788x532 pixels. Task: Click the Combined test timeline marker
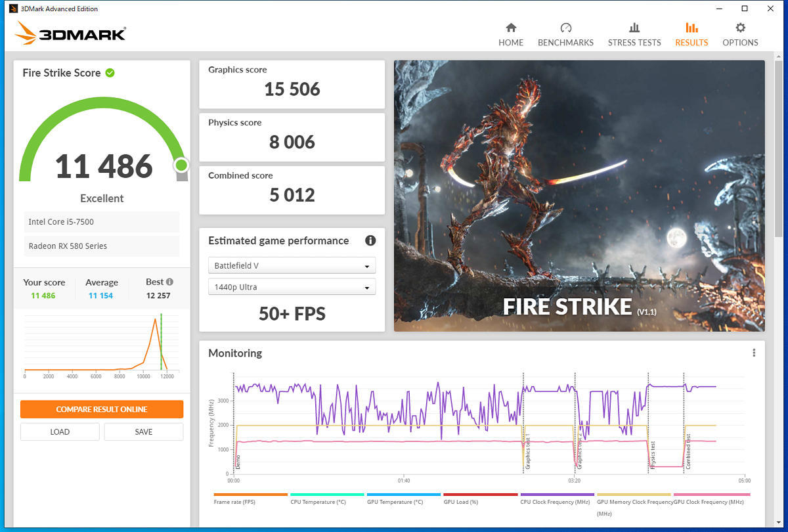pyautogui.click(x=688, y=451)
